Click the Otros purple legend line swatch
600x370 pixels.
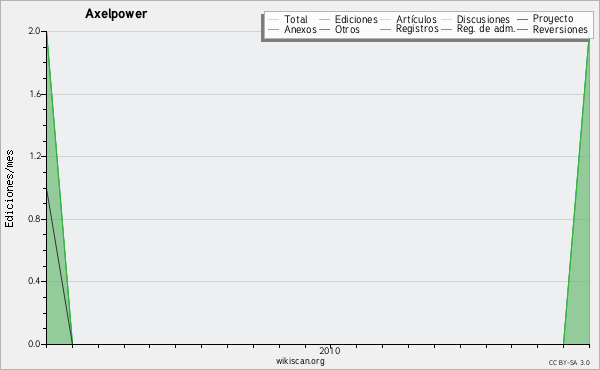(324, 29)
